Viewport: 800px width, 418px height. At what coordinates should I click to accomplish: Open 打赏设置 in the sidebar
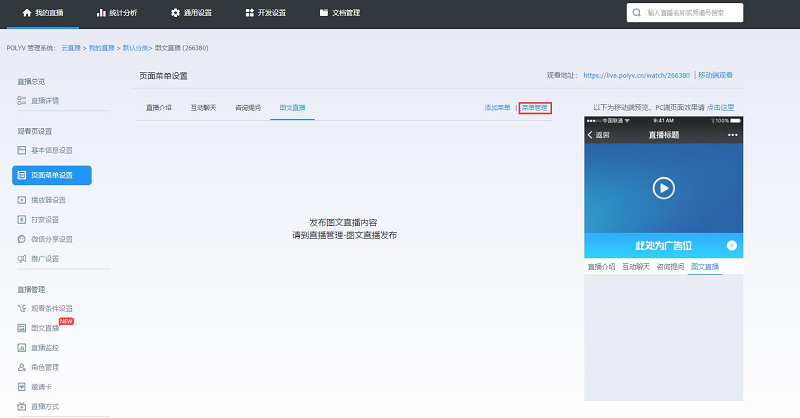pyautogui.click(x=45, y=219)
